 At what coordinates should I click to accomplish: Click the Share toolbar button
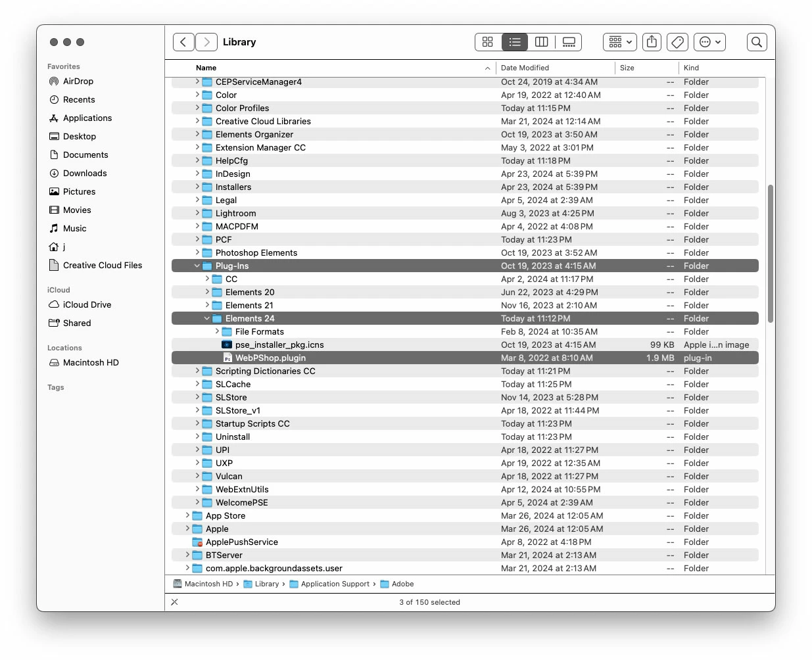[x=652, y=42]
